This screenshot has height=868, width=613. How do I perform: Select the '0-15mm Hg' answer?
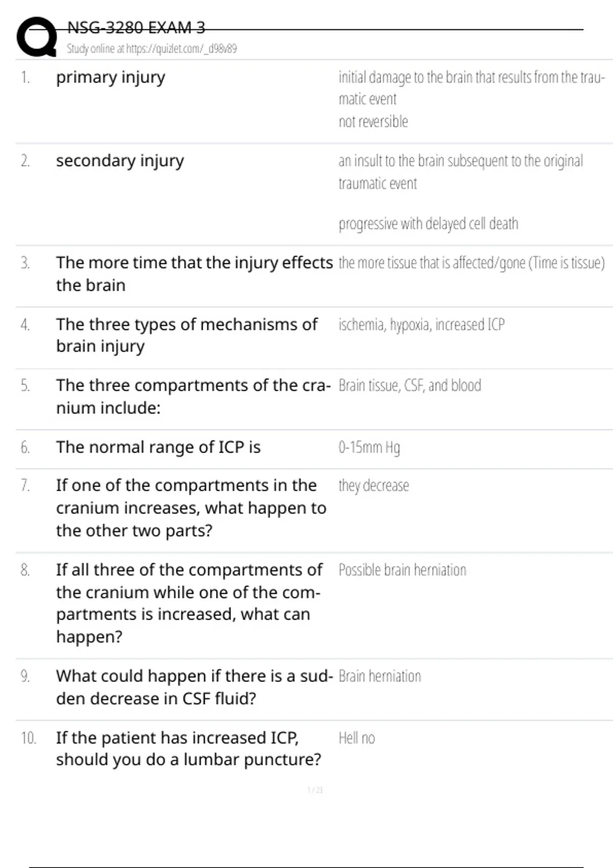(x=369, y=447)
